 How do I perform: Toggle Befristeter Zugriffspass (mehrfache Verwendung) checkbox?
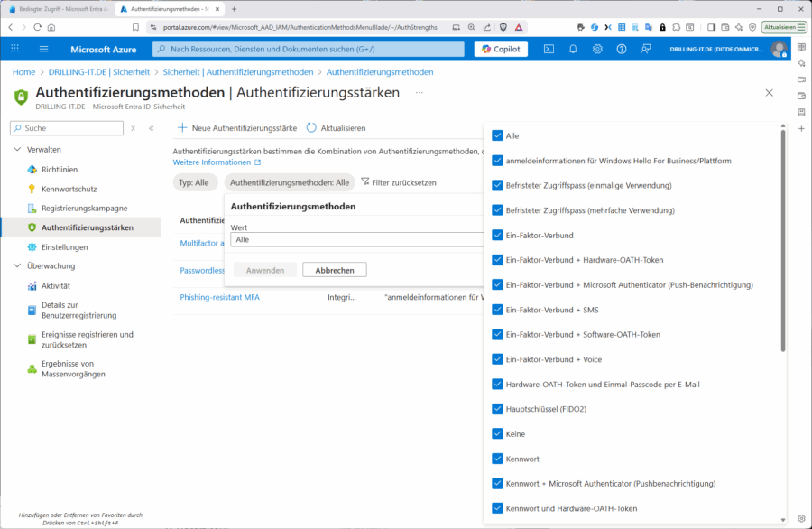coord(497,209)
